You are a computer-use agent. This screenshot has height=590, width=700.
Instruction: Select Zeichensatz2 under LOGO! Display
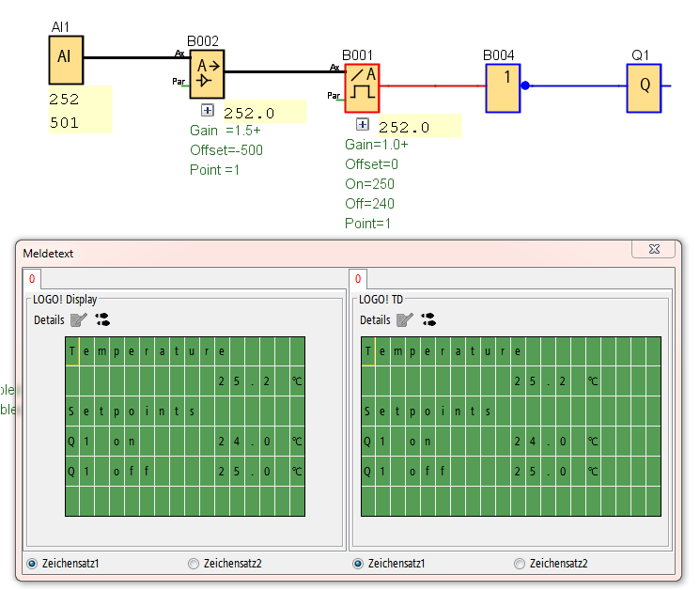(x=194, y=564)
